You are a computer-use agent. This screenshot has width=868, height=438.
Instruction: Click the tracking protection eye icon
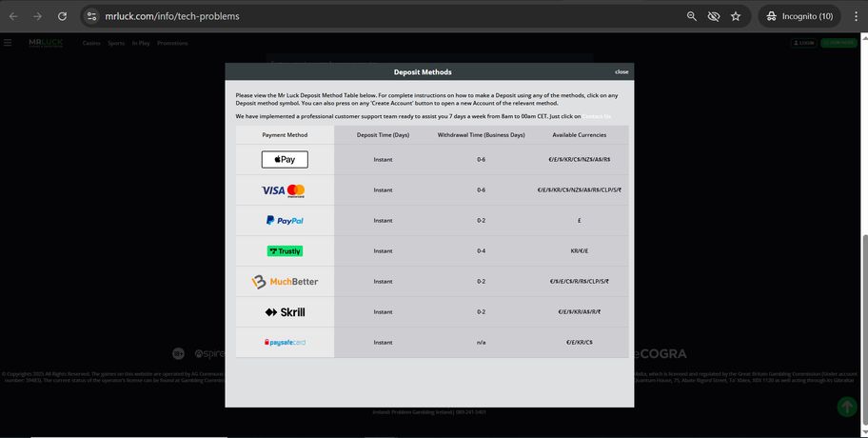click(714, 16)
